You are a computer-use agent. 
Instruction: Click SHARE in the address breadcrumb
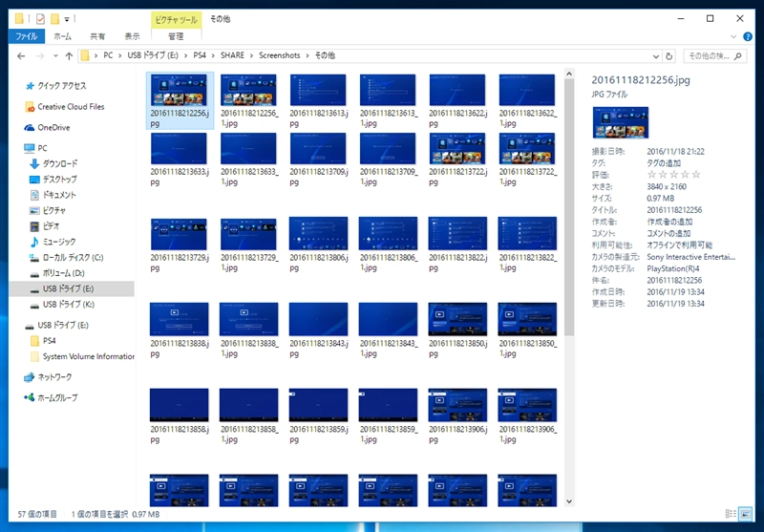(x=232, y=55)
